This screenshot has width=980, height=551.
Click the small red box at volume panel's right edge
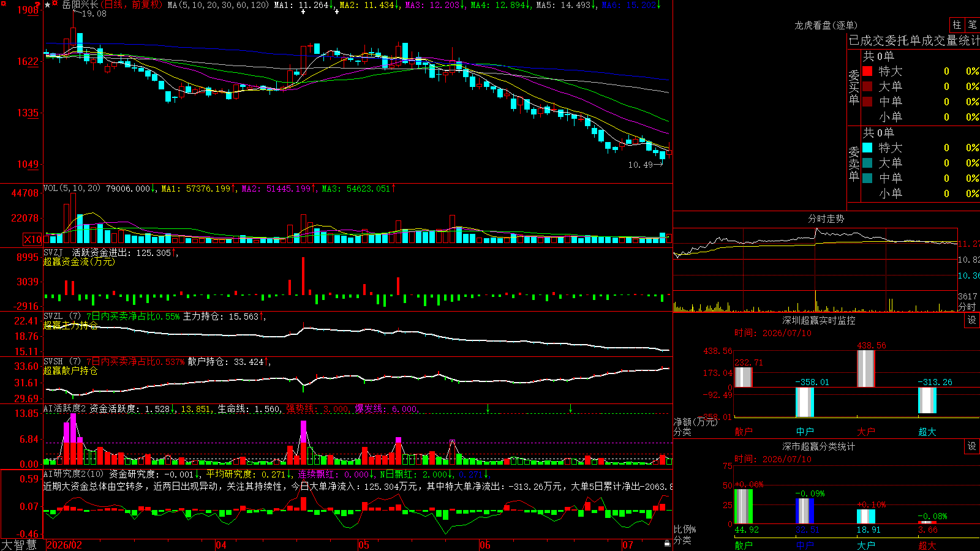[669, 239]
